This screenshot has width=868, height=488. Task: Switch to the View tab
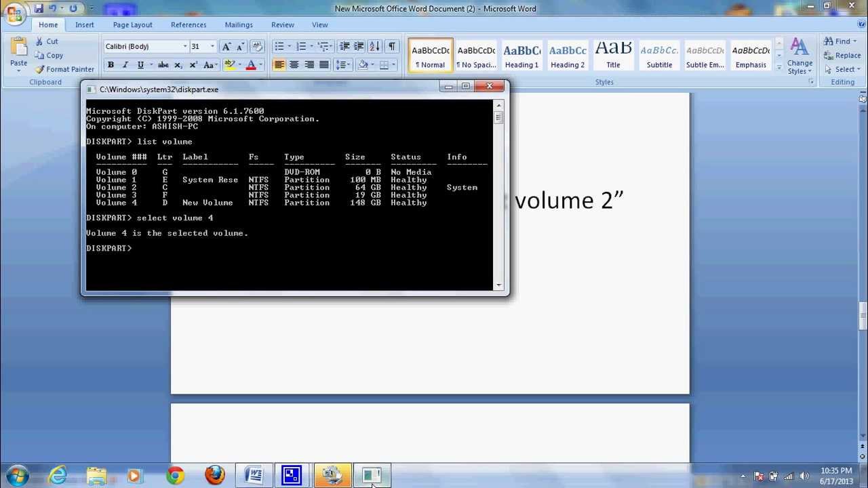click(319, 24)
